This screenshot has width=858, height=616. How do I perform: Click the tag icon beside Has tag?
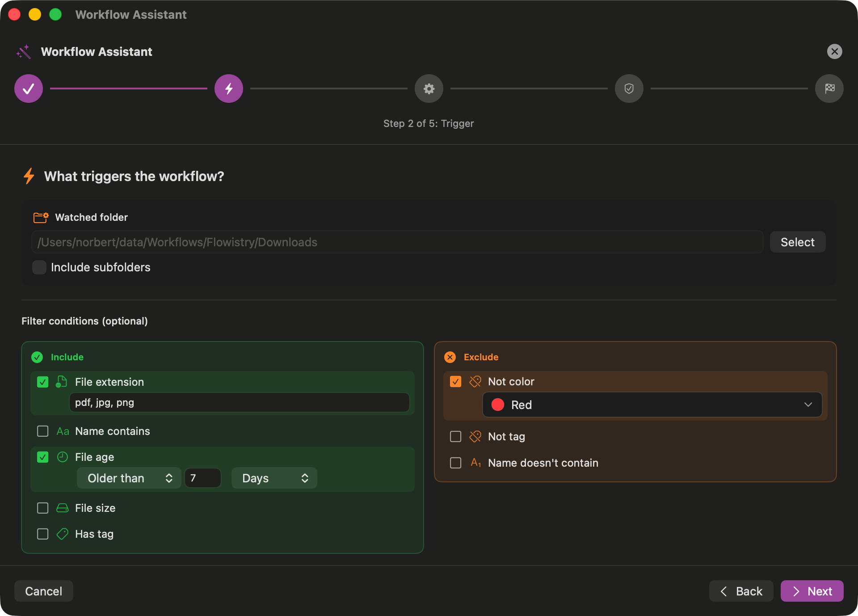click(63, 534)
